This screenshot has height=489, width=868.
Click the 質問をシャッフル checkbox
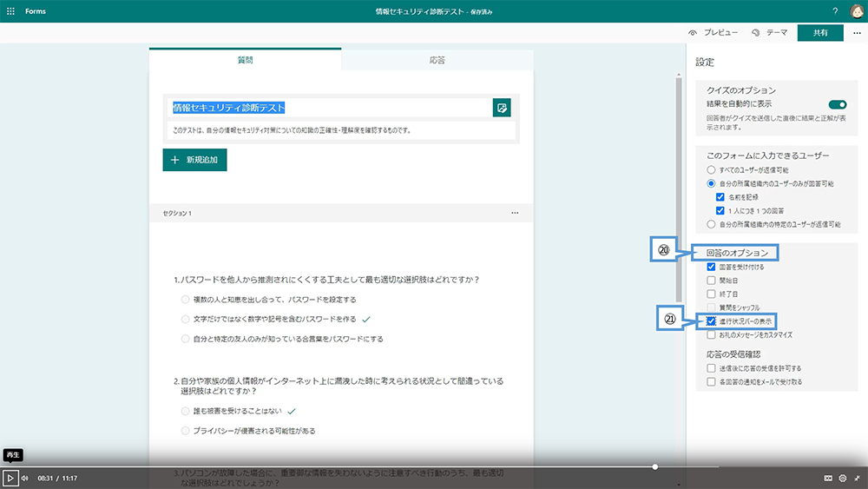coord(711,307)
